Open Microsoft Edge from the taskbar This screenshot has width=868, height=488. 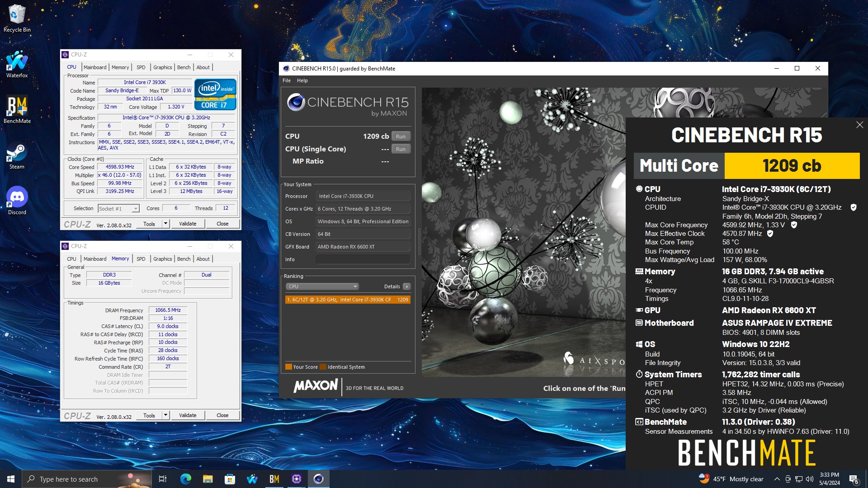tap(185, 479)
